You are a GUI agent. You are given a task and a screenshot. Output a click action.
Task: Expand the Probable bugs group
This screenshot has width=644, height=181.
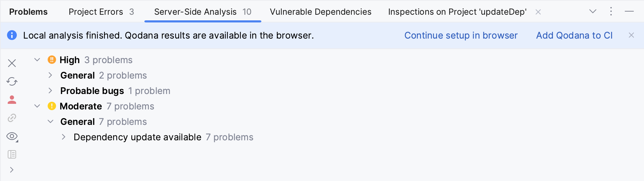click(50, 91)
